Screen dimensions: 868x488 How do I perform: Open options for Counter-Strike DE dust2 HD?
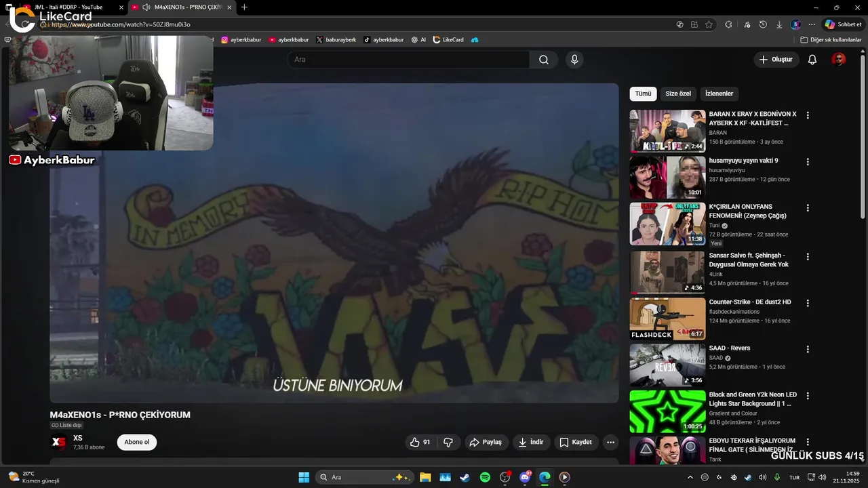807,303
